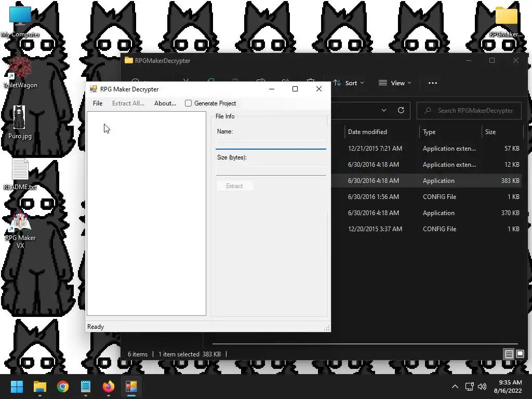Click the folder icon in Explorer title bar

pyautogui.click(x=129, y=60)
